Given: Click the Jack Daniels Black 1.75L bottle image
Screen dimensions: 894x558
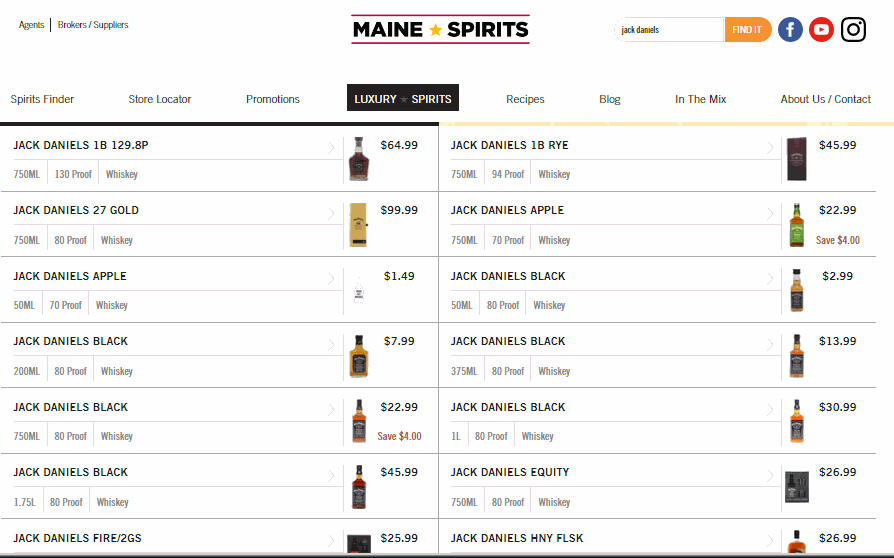Looking at the screenshot, I should tap(359, 487).
